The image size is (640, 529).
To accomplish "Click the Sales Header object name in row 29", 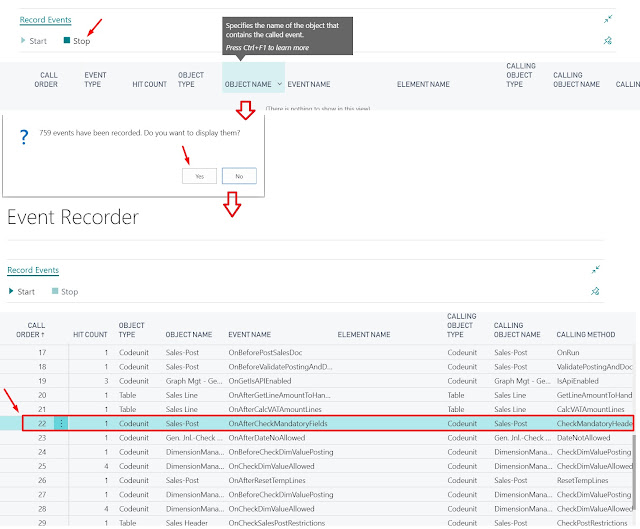I will click(x=187, y=523).
